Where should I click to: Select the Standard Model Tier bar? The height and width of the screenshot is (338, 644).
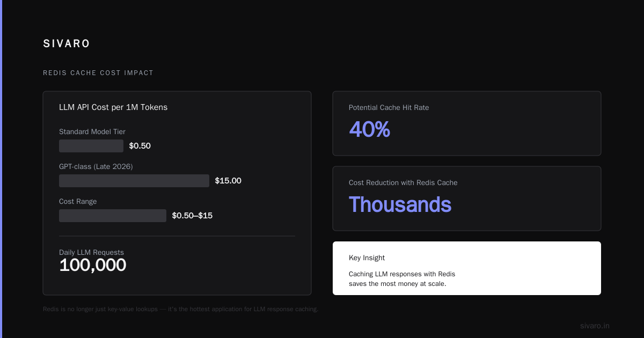[91, 146]
